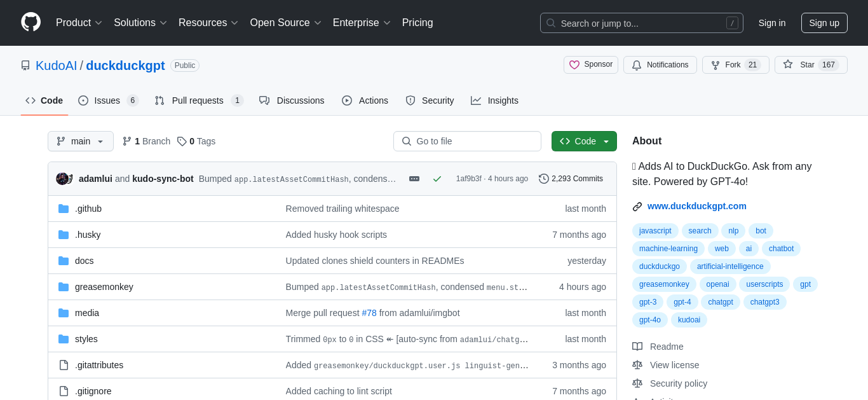Open commit hash 1af9b3f

468,179
